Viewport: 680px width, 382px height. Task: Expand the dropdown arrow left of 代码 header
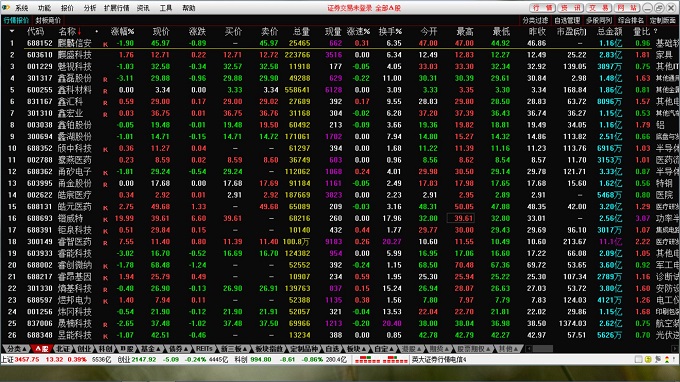pyautogui.click(x=12, y=31)
